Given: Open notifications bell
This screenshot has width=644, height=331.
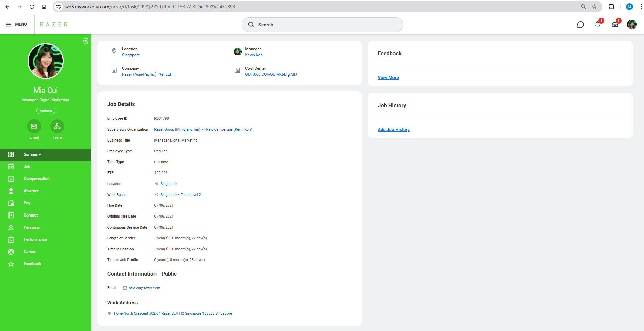Looking at the screenshot, I should [598, 24].
